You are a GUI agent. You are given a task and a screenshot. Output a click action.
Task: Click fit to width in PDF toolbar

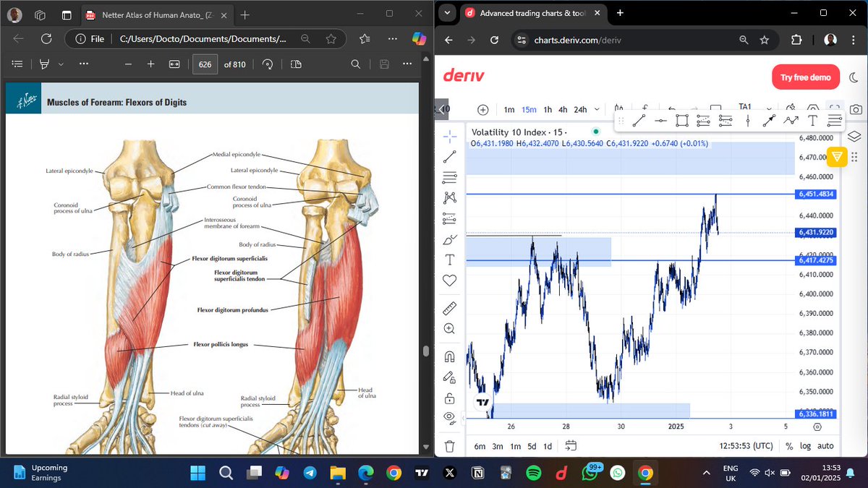point(174,64)
